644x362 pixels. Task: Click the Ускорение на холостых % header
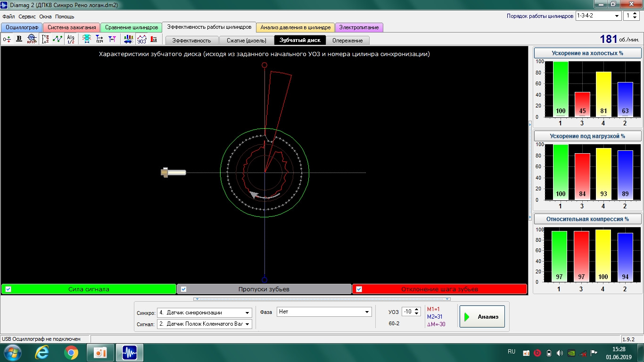tap(587, 53)
